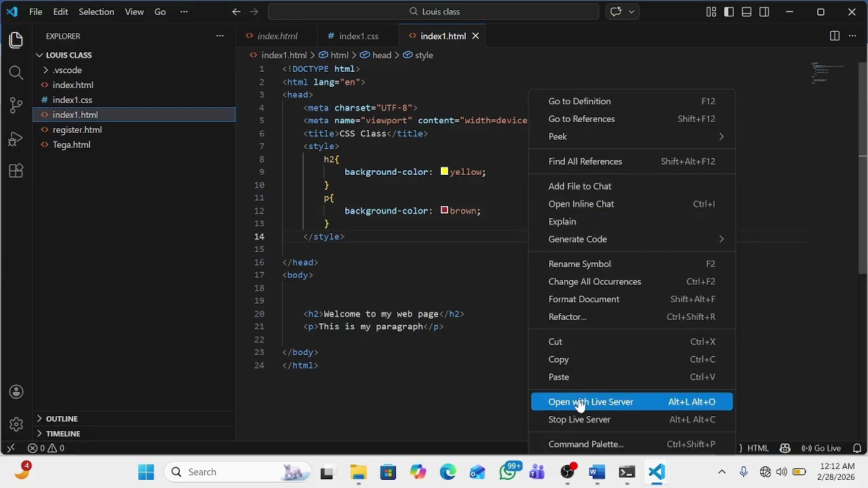Open the Selection menu
This screenshot has height=488, width=868.
pos(96,12)
